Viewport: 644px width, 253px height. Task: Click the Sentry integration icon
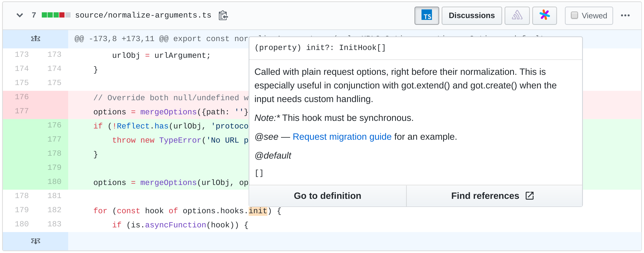pyautogui.click(x=517, y=15)
